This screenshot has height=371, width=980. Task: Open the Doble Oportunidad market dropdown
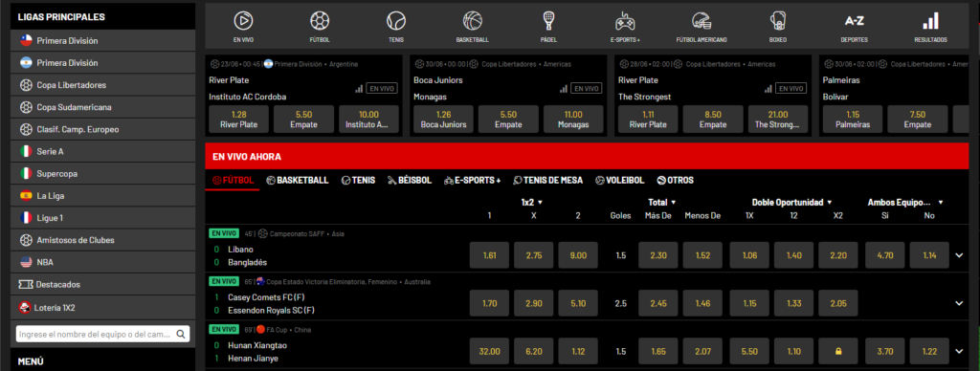791,202
